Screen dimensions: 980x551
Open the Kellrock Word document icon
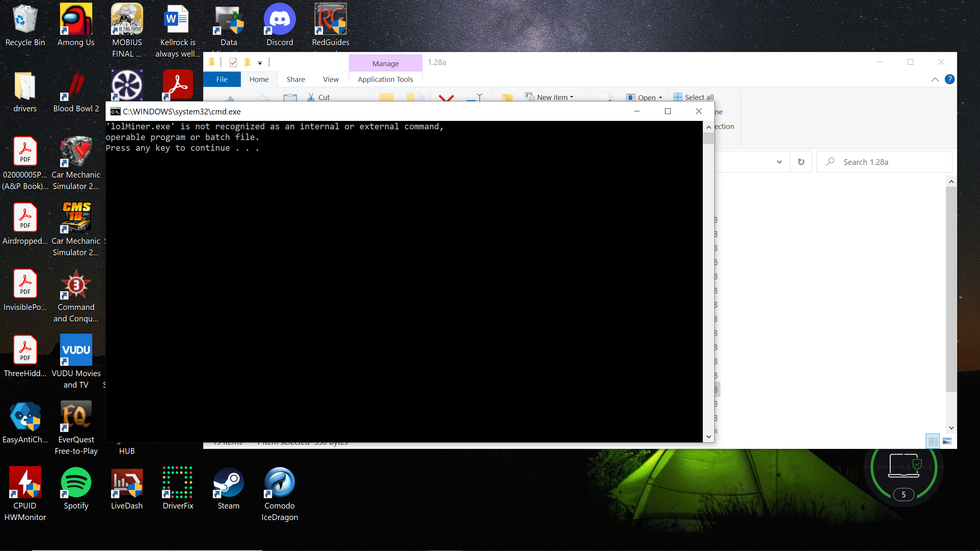(x=178, y=31)
